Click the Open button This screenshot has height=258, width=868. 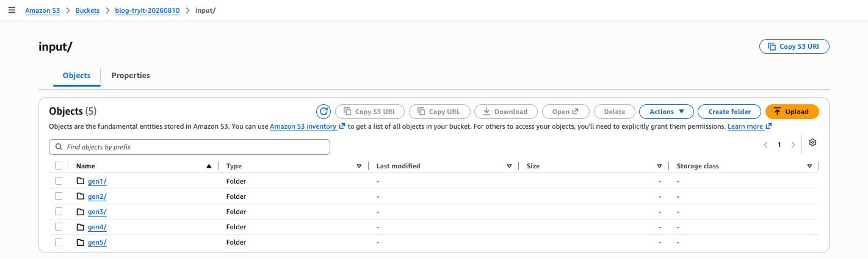coord(565,112)
